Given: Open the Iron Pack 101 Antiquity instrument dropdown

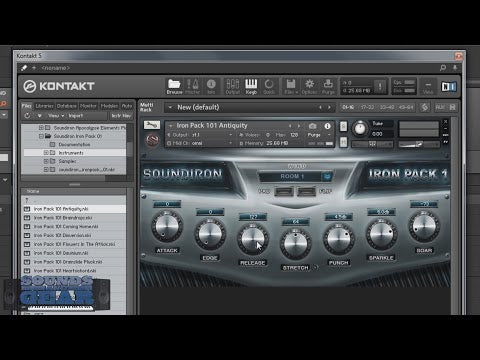Looking at the screenshot, I should tap(171, 126).
